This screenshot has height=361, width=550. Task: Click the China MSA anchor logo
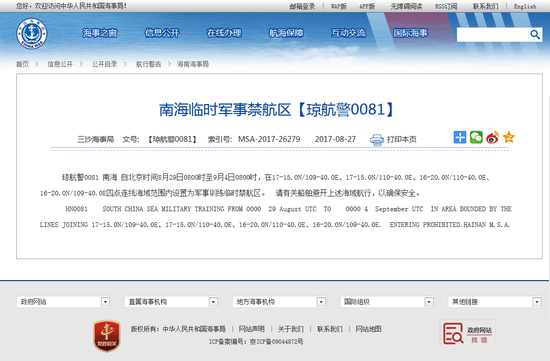click(x=32, y=34)
